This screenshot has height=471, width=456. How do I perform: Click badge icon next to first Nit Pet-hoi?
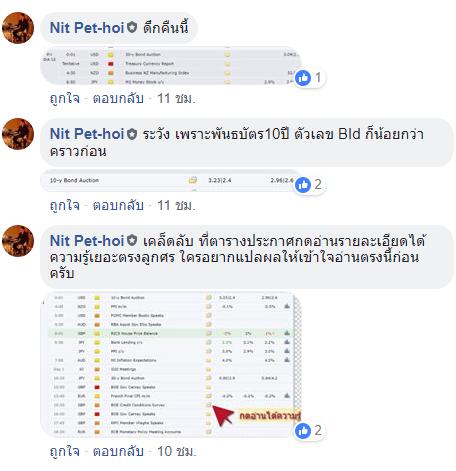point(132,27)
